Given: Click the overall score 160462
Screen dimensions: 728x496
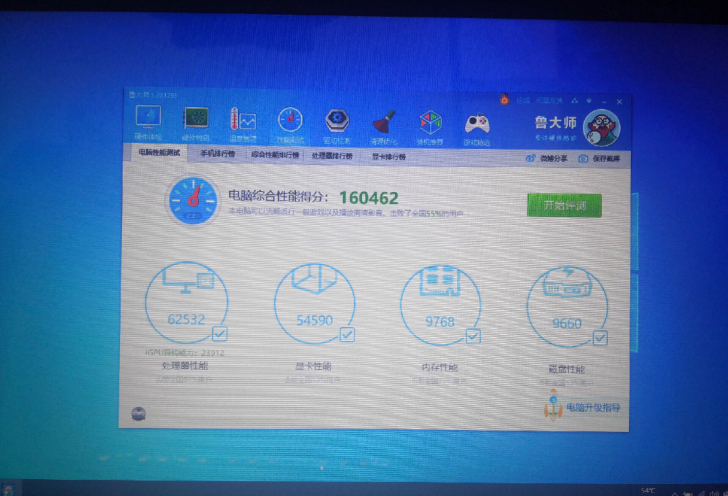Looking at the screenshot, I should point(369,198).
